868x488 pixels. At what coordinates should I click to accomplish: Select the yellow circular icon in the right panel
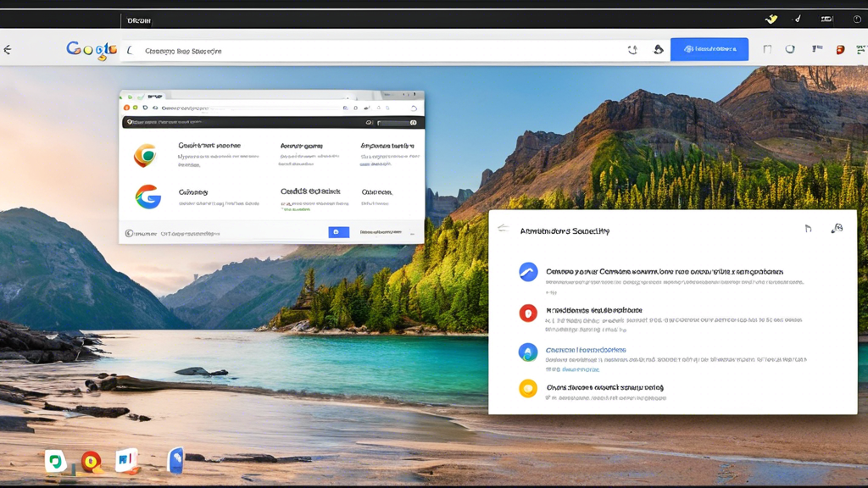pos(528,389)
